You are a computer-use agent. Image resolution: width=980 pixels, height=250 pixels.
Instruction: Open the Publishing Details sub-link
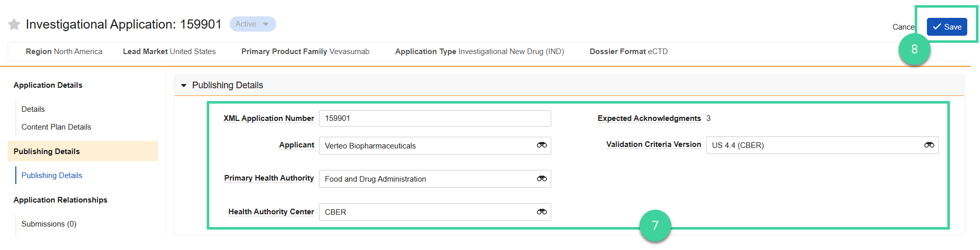coord(52,176)
